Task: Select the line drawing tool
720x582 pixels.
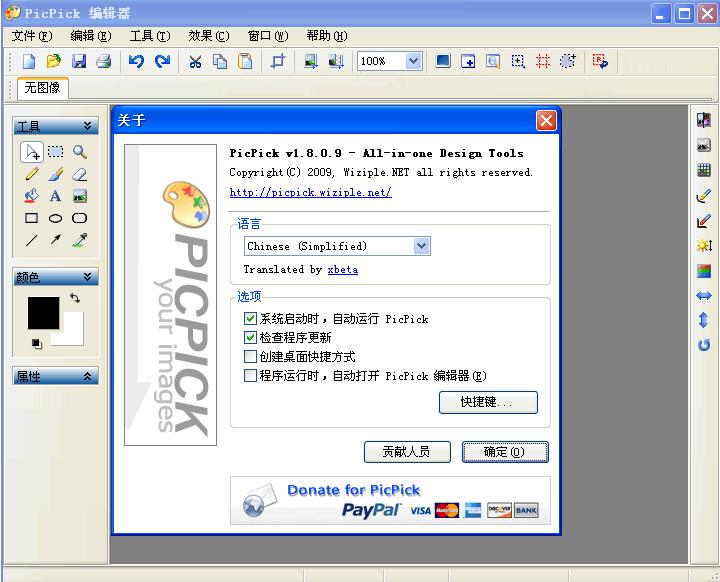Action: click(32, 240)
